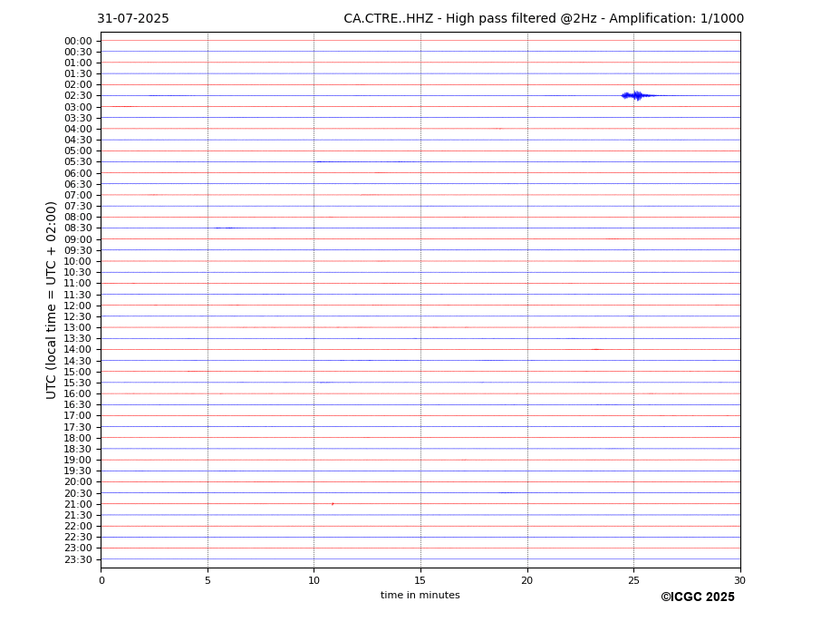Select the 06:00 time label
Viewport: 840px width, 631px height.
[x=78, y=173]
